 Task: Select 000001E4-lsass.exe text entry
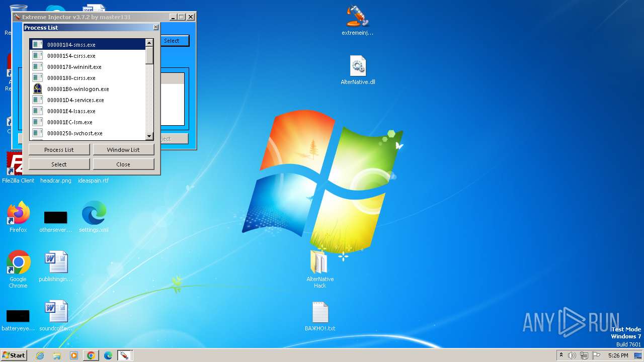pyautogui.click(x=71, y=111)
